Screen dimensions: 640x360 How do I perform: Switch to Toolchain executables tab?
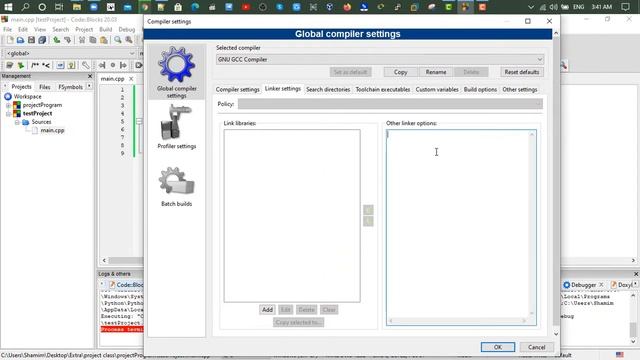383,89
